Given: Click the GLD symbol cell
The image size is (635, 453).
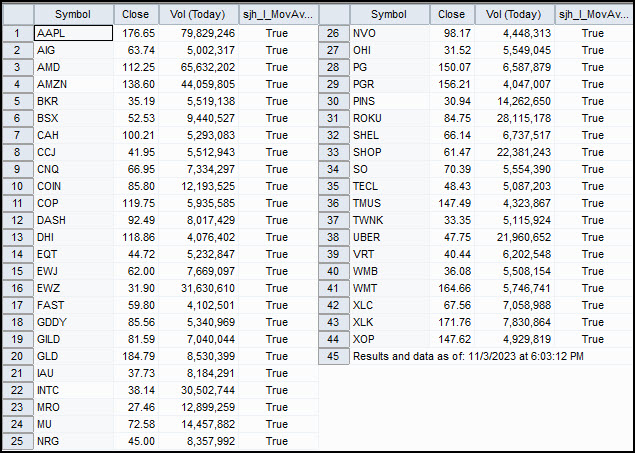Looking at the screenshot, I should (x=74, y=356).
